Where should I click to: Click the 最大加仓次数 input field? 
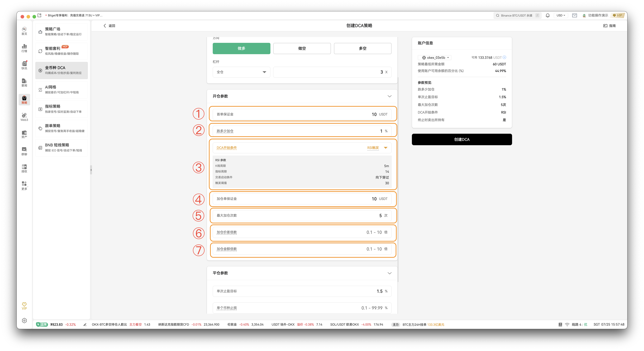302,215
